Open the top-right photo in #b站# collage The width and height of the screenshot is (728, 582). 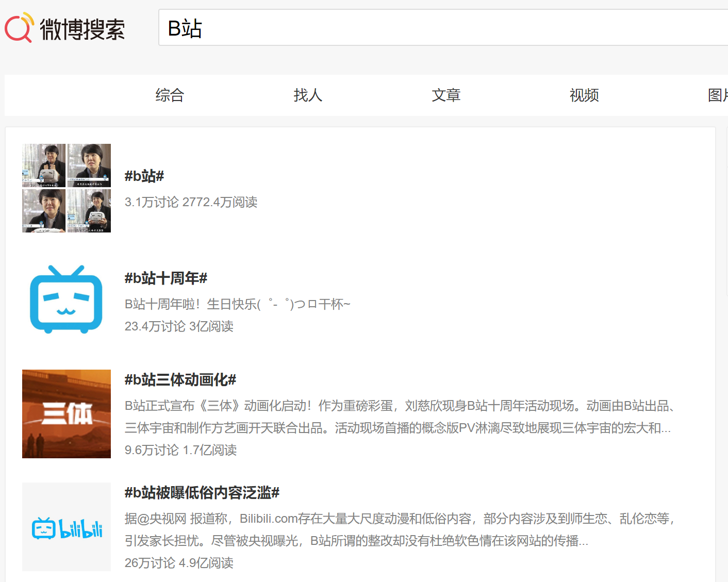click(89, 165)
